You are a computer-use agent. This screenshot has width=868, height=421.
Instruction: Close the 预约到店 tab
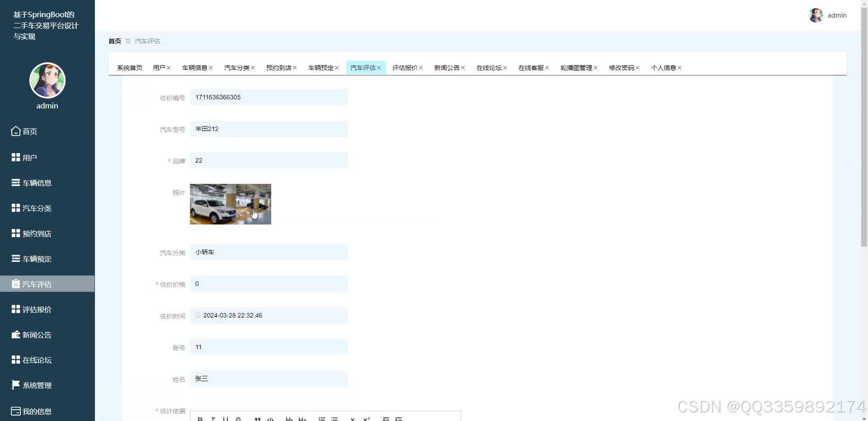click(x=295, y=68)
